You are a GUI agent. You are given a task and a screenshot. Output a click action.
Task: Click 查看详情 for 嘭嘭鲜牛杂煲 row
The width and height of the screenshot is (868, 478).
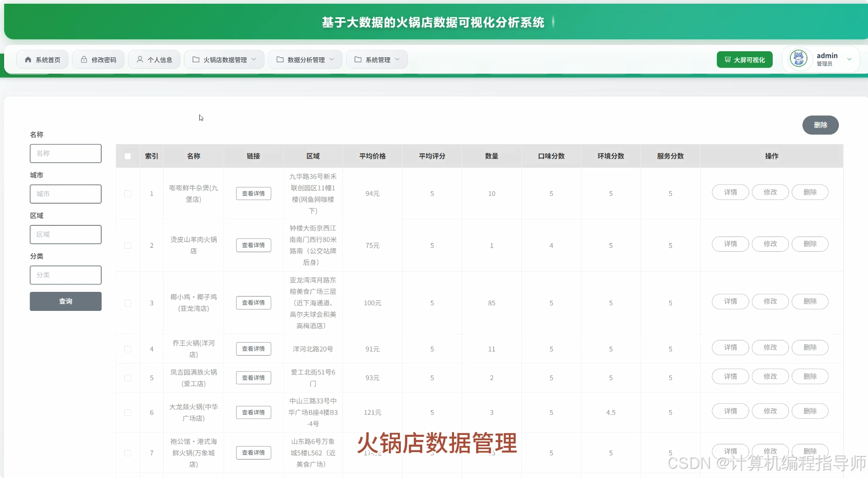tap(253, 194)
